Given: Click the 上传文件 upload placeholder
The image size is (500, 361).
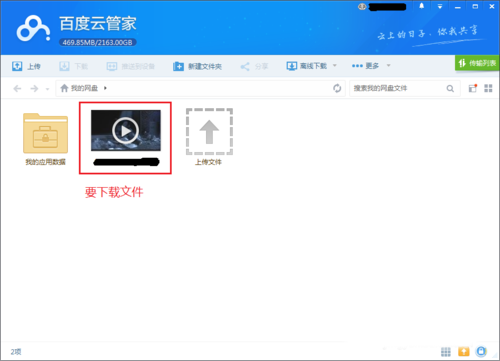Looking at the screenshot, I should tap(209, 137).
